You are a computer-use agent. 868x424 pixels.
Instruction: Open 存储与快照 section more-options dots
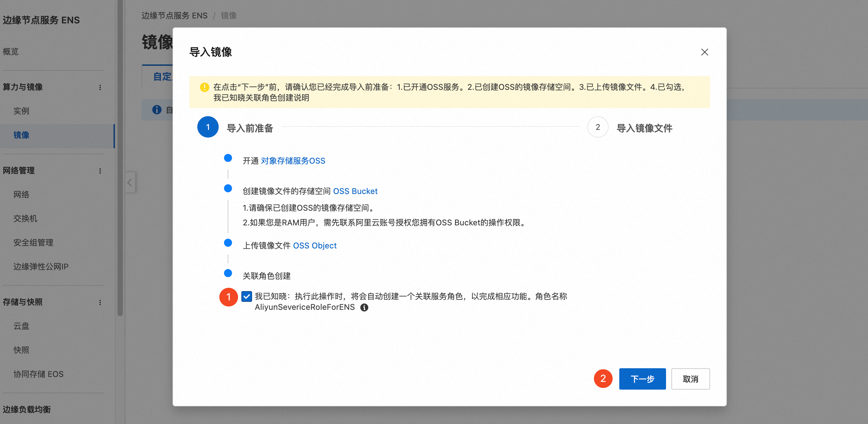(100, 302)
